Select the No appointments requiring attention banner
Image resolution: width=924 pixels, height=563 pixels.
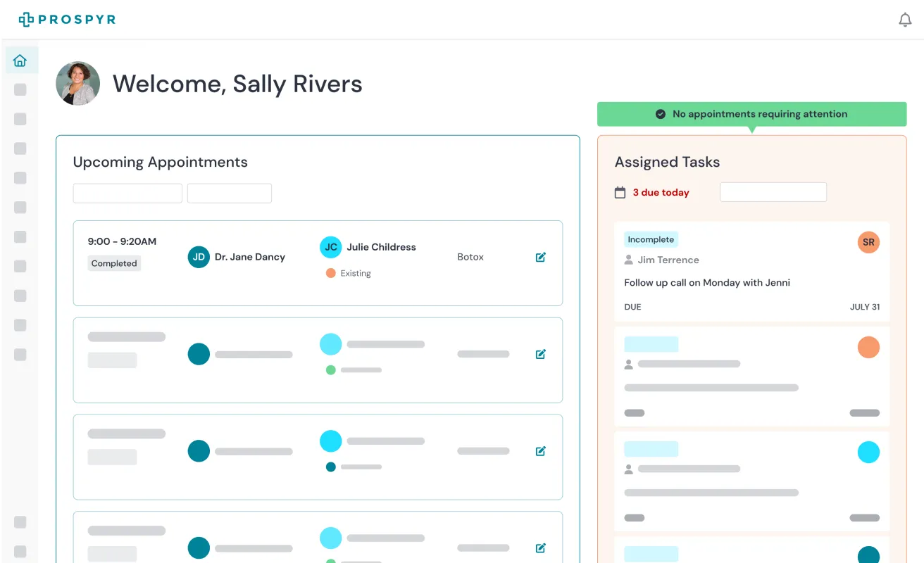[752, 114]
